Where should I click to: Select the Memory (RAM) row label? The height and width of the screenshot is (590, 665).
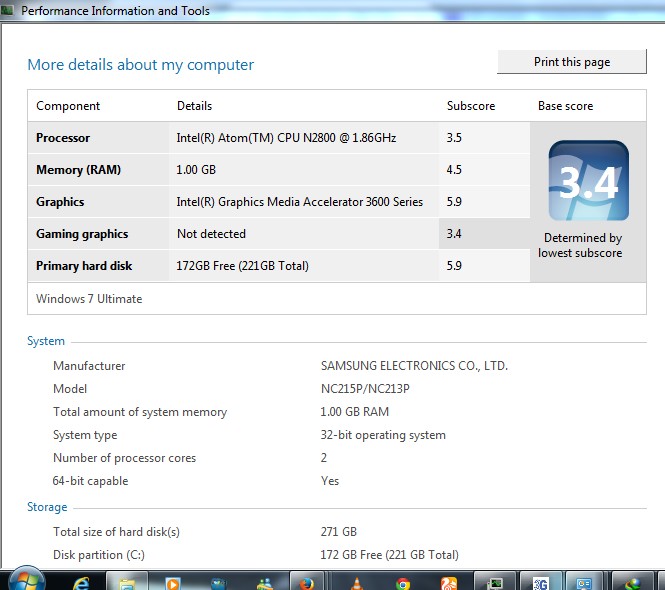click(78, 170)
